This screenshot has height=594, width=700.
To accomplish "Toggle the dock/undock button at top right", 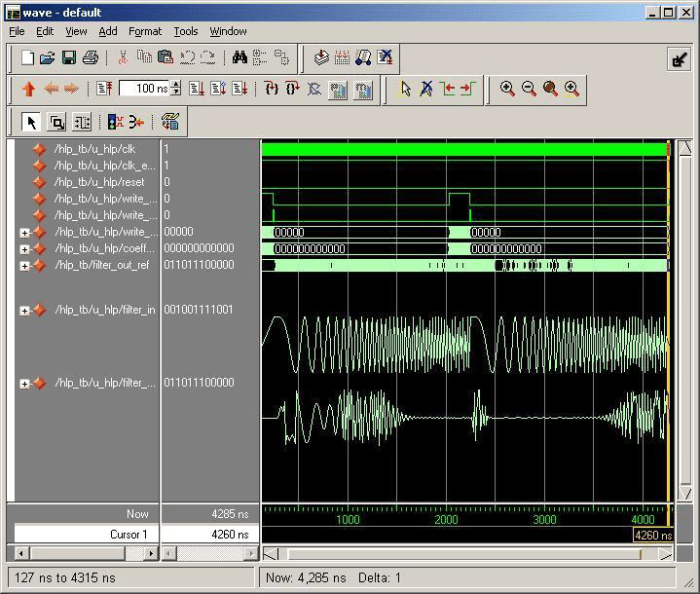I will [680, 59].
